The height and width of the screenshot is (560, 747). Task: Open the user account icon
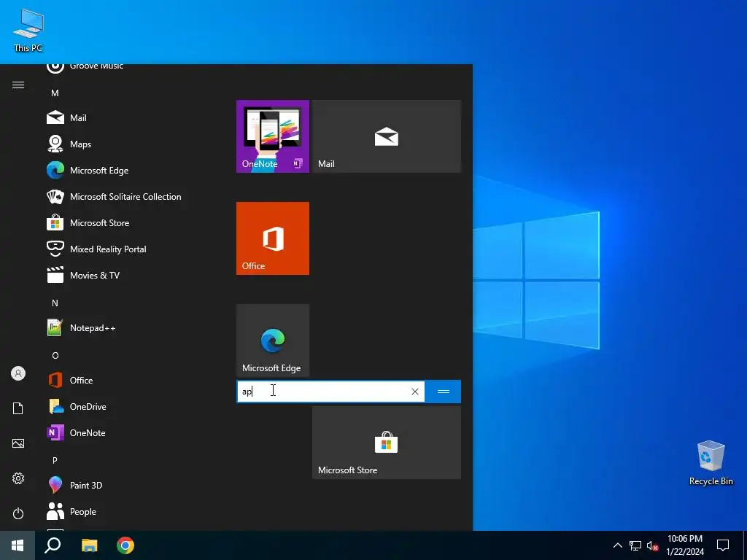point(18,373)
